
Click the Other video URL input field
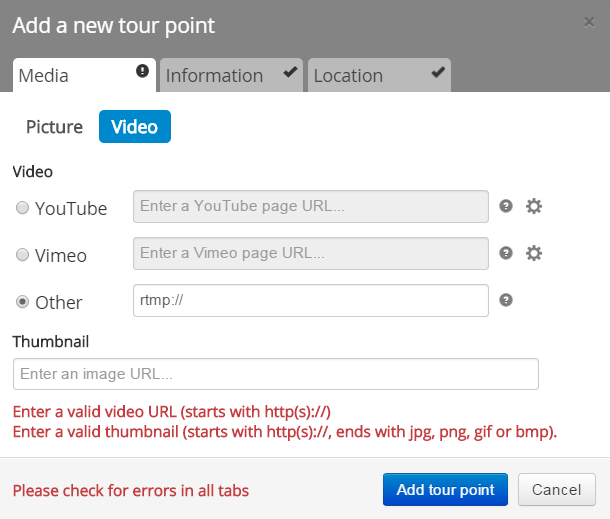(x=310, y=300)
